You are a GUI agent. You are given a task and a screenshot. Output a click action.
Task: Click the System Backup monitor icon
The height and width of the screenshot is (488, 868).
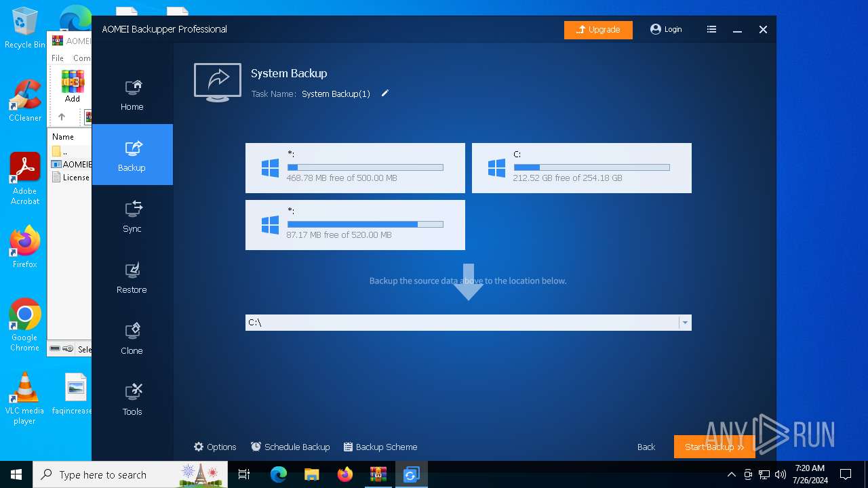tap(218, 82)
